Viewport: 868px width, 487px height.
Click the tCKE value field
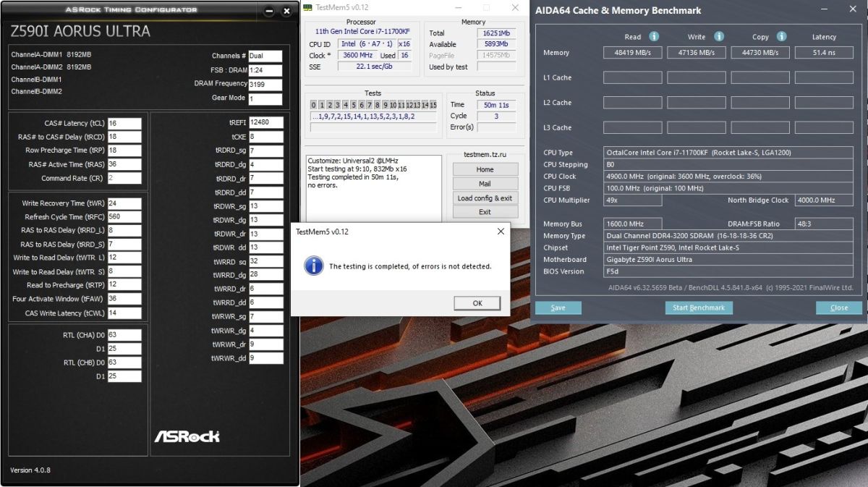tap(266, 136)
